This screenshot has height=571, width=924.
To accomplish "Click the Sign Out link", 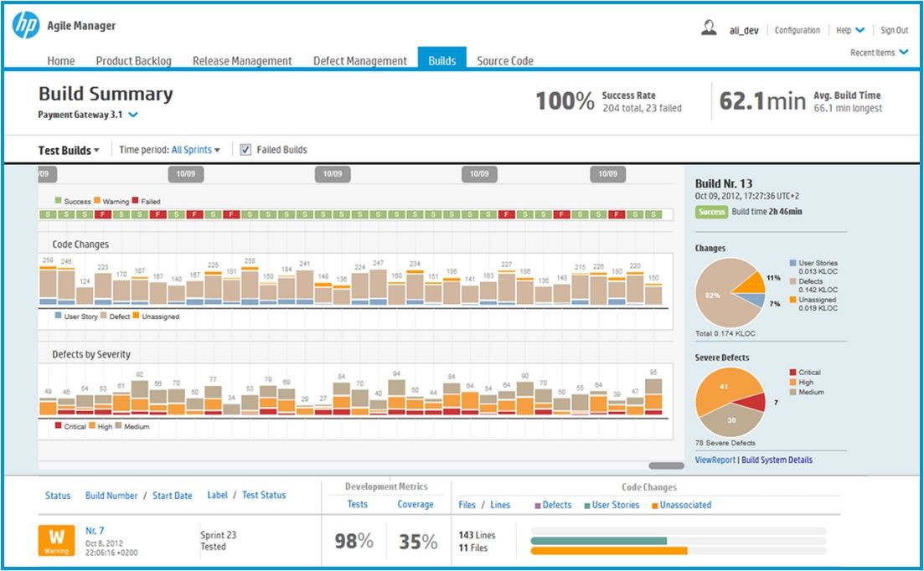I will [x=894, y=30].
